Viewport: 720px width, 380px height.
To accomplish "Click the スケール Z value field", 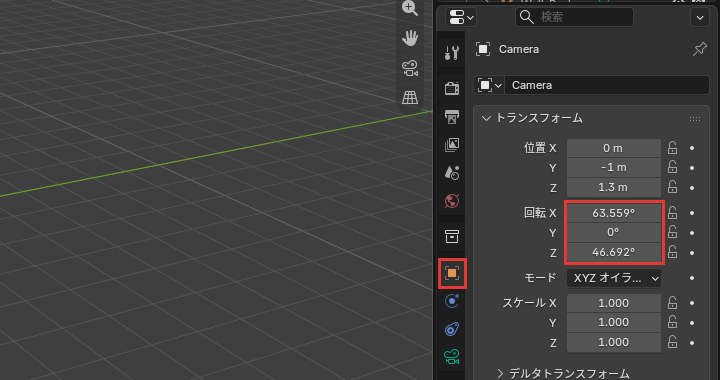I will 613,342.
